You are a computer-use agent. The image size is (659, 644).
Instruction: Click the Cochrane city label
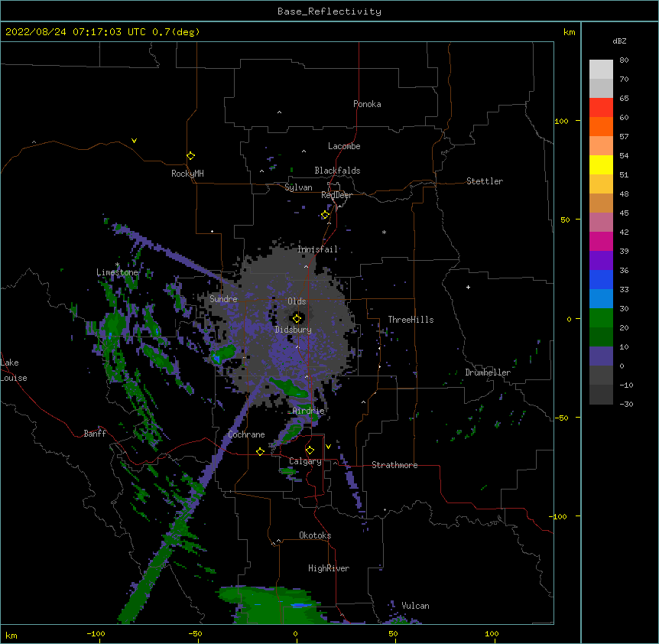pos(246,434)
